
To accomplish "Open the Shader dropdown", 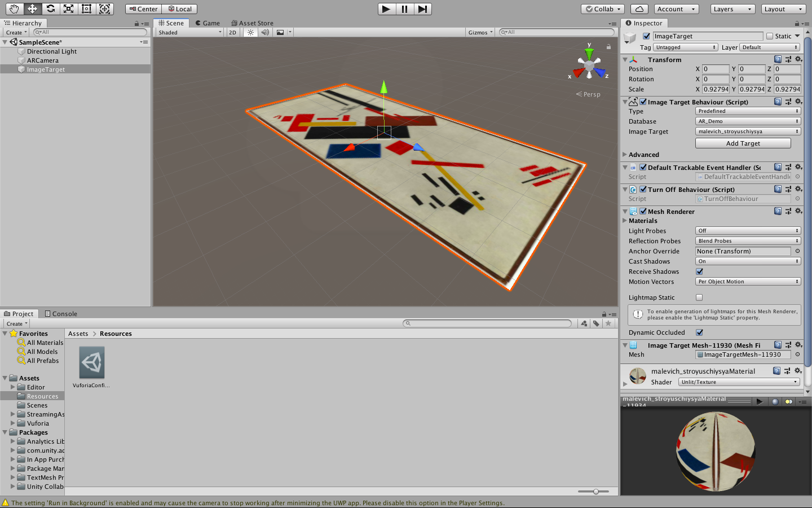I will pyautogui.click(x=739, y=382).
